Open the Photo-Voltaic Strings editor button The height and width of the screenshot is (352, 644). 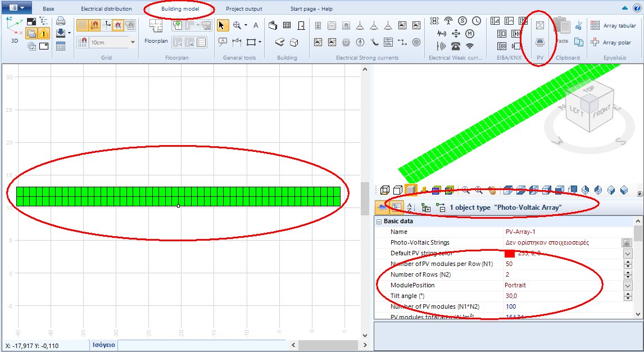click(x=627, y=243)
